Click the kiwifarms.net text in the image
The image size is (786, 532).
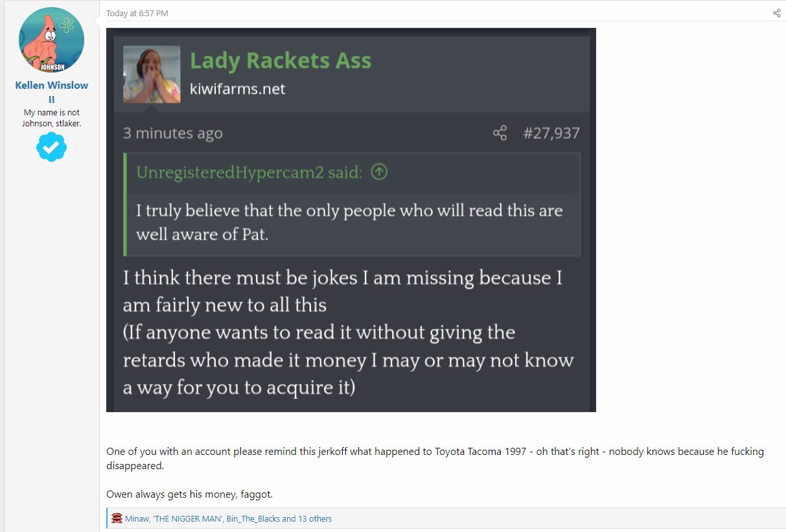(237, 89)
